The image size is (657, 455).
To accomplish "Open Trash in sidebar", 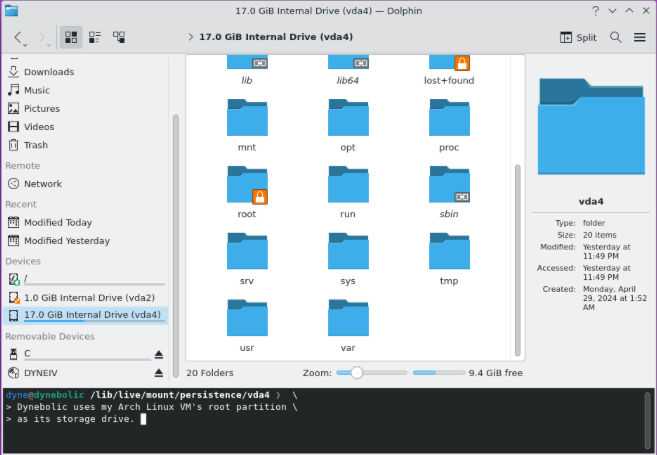I will click(86, 145).
